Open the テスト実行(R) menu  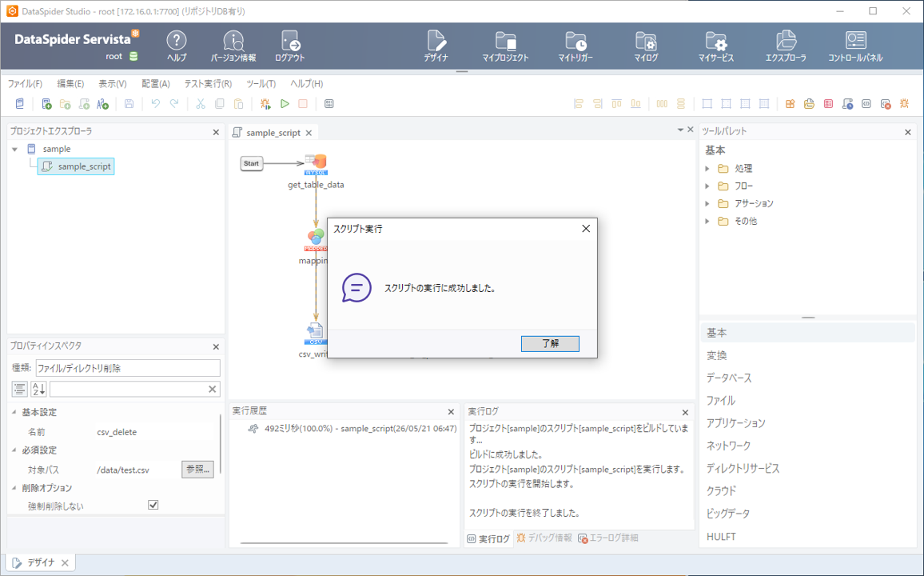[208, 84]
